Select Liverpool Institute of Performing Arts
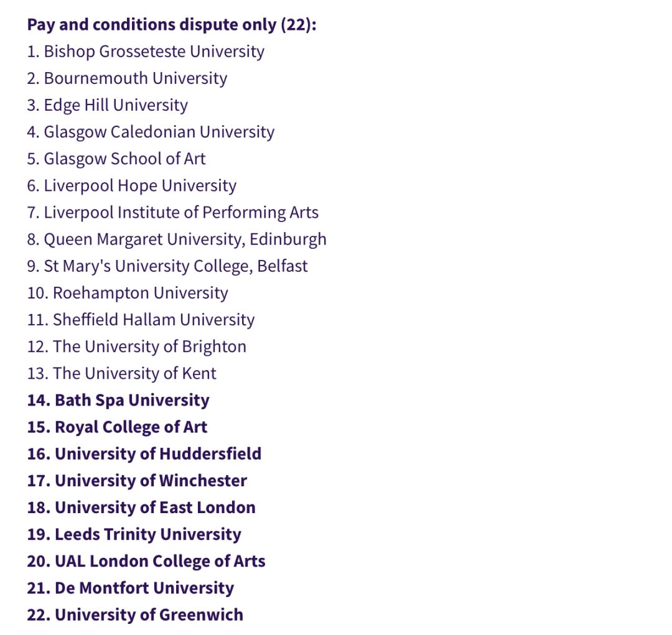The width and height of the screenshot is (672, 635). [180, 212]
